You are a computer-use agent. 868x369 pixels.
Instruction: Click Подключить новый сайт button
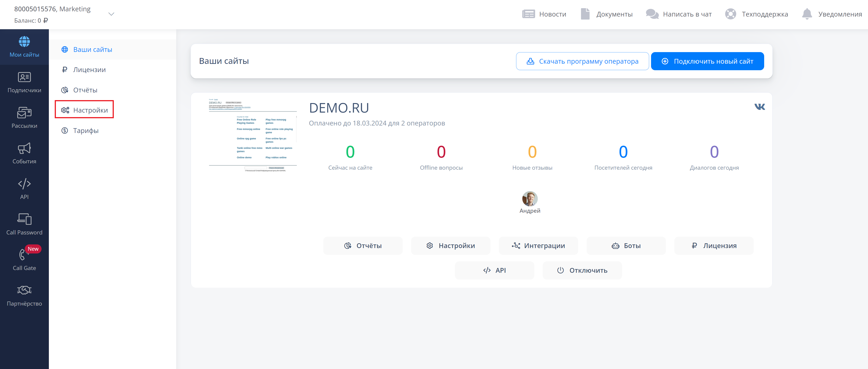coord(707,61)
